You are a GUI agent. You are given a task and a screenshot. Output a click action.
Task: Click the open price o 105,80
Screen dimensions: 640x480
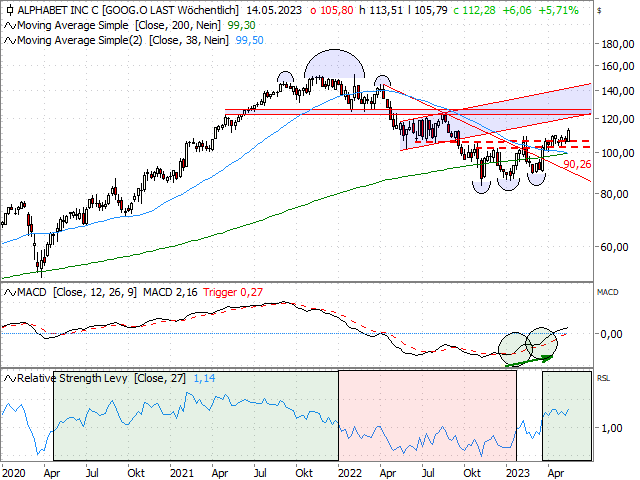pos(331,10)
